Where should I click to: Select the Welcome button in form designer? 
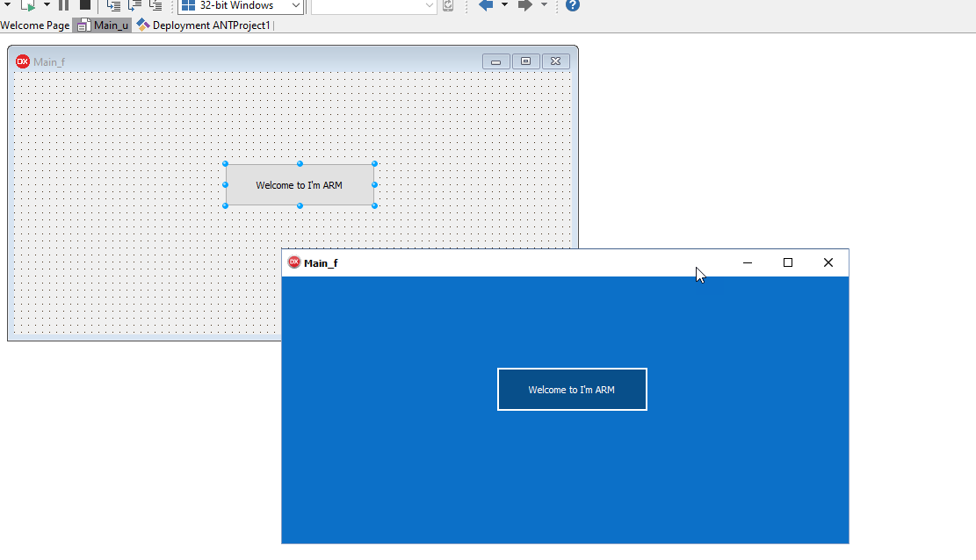300,185
